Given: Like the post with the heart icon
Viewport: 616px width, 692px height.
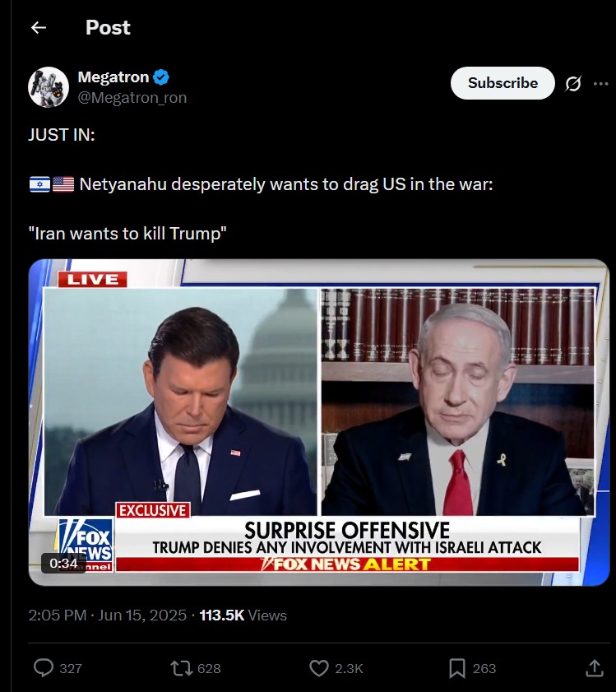Looking at the screenshot, I should [318, 668].
